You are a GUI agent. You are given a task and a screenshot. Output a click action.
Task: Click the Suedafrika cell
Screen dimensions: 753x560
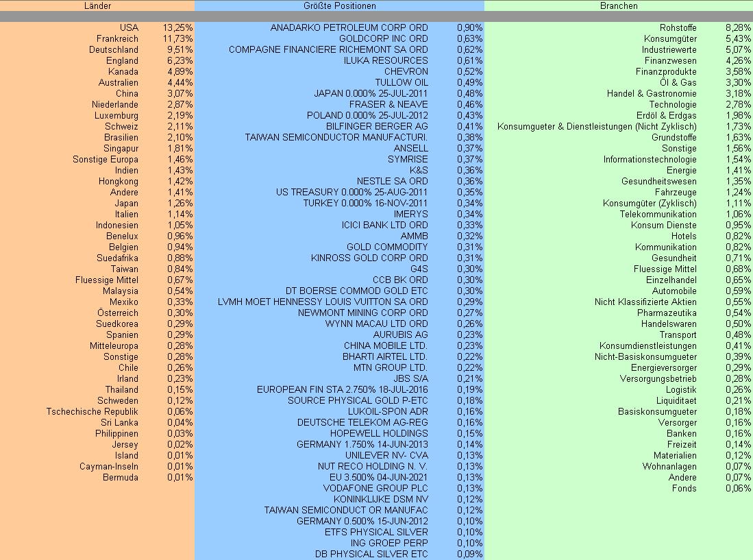(x=117, y=258)
